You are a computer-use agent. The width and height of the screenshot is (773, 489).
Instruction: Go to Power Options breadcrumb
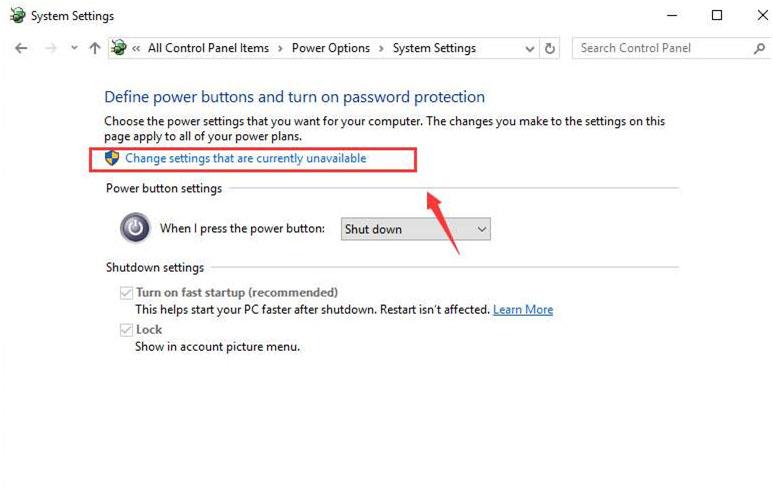(x=330, y=48)
